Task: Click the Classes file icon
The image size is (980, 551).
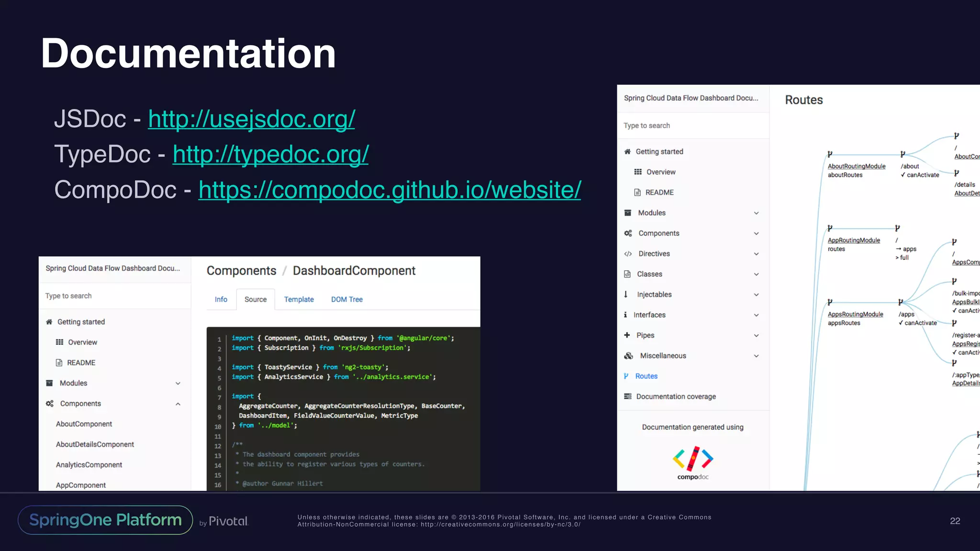Action: click(627, 274)
